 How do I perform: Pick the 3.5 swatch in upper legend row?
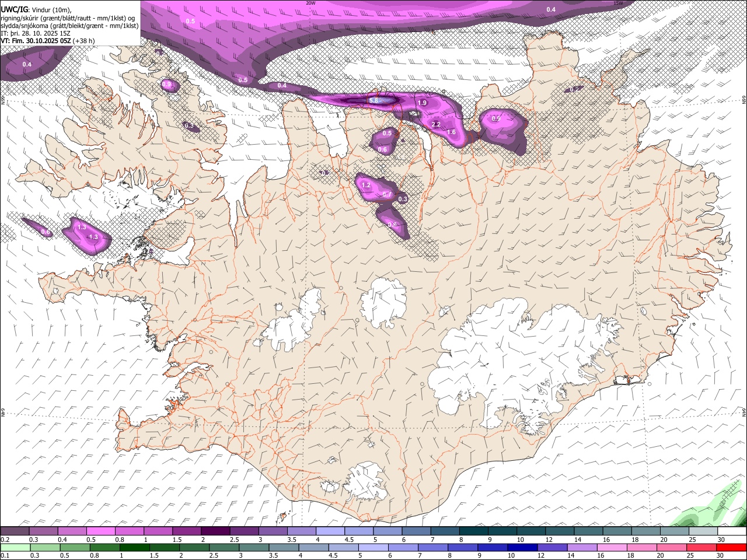(x=301, y=531)
